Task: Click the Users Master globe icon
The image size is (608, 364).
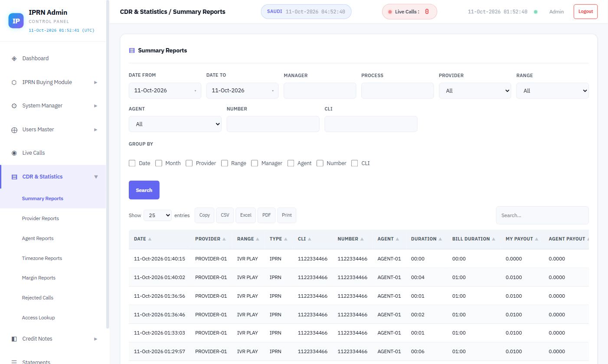Action: (14, 130)
